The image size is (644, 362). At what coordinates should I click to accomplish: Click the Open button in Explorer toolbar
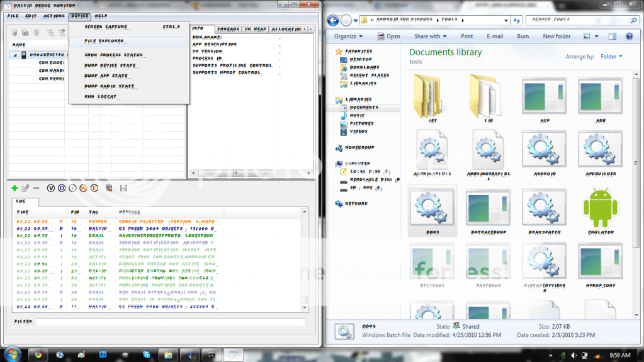click(388, 36)
